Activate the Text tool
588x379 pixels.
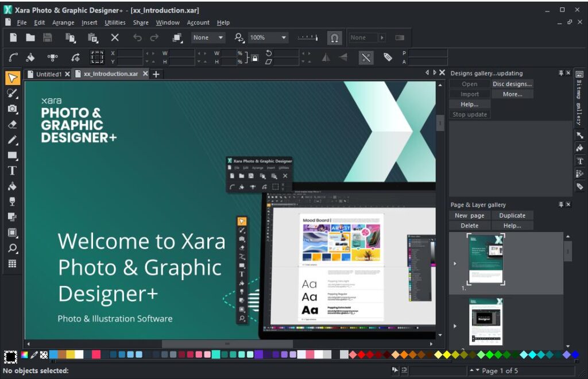pos(11,170)
